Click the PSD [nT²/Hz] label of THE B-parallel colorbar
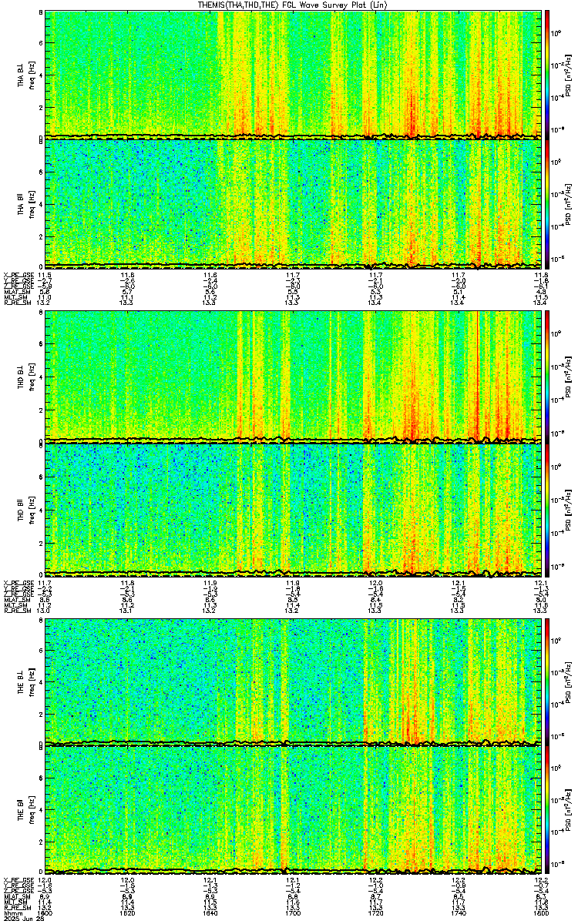This screenshot has height=924, width=578. (x=568, y=810)
